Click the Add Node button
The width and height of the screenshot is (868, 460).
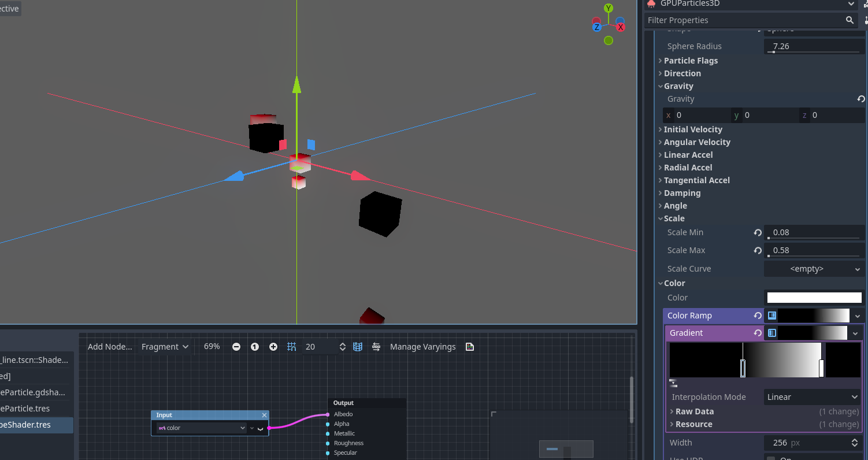(110, 346)
